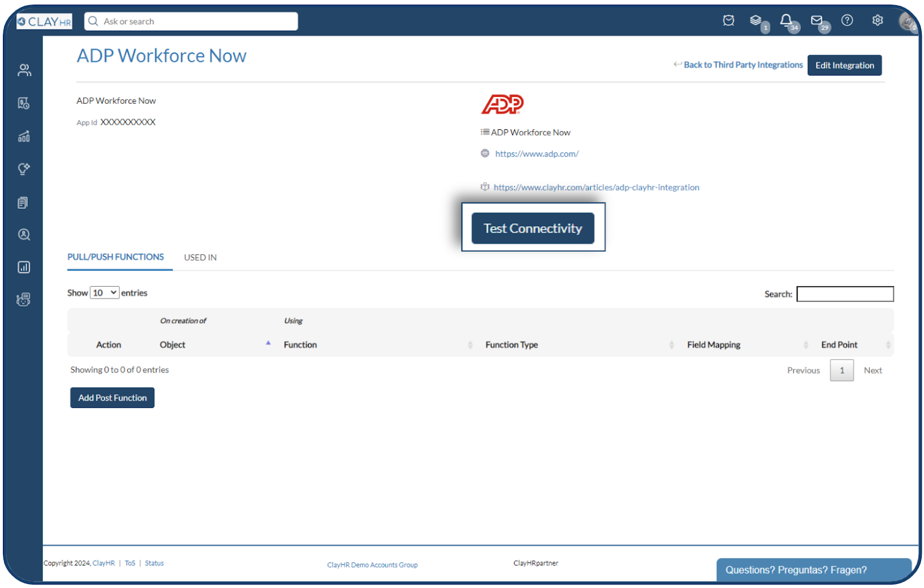Click Previous pagination button
Image resolution: width=924 pixels, height=588 pixels.
tap(803, 370)
